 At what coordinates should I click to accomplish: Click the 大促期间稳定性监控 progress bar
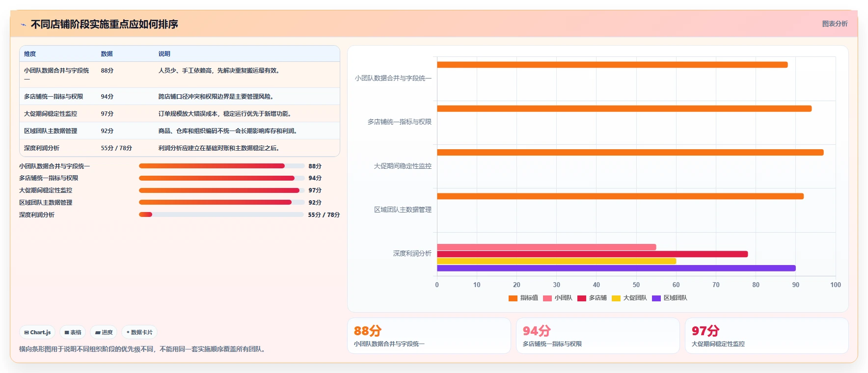221,190
